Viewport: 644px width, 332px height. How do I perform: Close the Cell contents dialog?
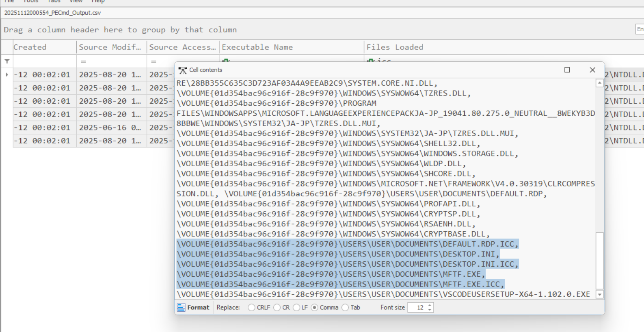[592, 70]
